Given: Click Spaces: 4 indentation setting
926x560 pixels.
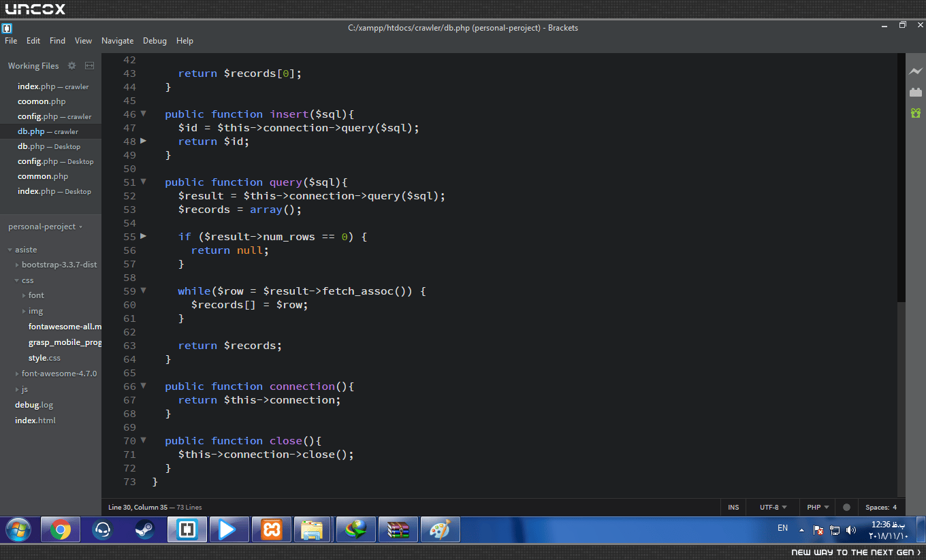Looking at the screenshot, I should point(881,508).
